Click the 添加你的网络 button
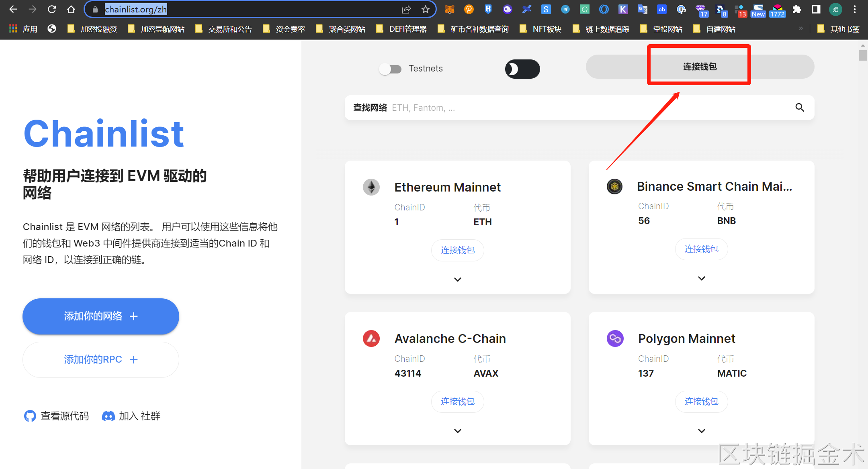The image size is (868, 469). click(101, 316)
